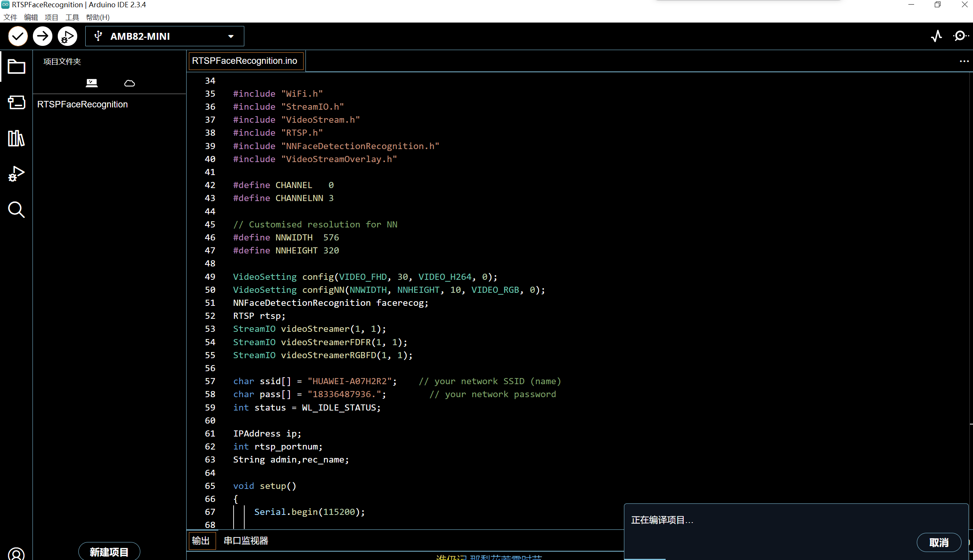
Task: Open the Boards Manager sidebar icon
Action: (x=16, y=102)
